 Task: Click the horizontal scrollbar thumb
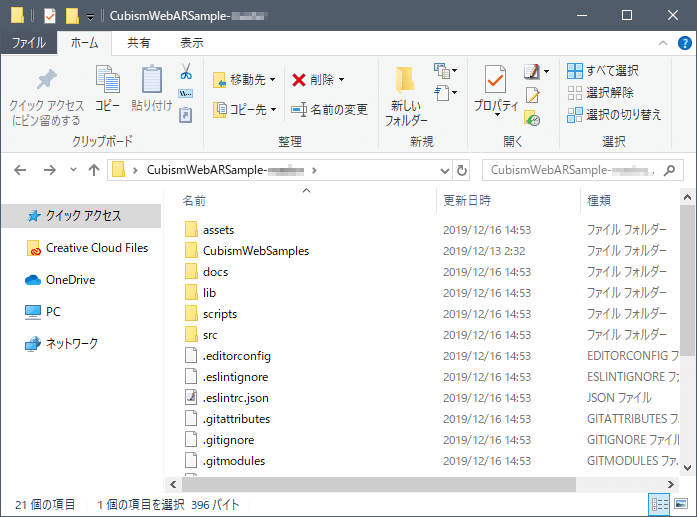379,485
